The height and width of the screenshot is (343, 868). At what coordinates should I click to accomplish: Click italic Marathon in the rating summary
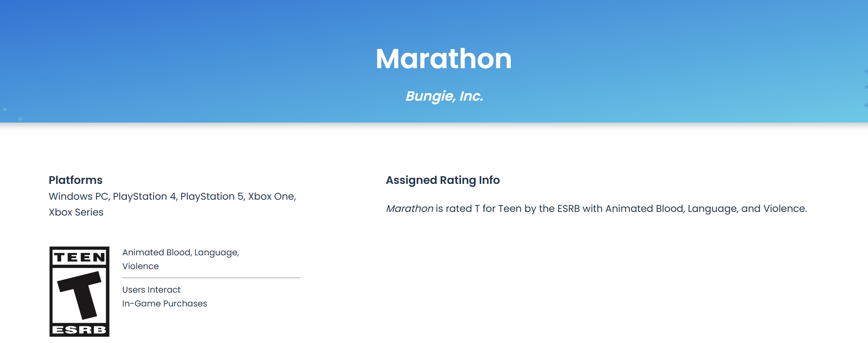(409, 209)
